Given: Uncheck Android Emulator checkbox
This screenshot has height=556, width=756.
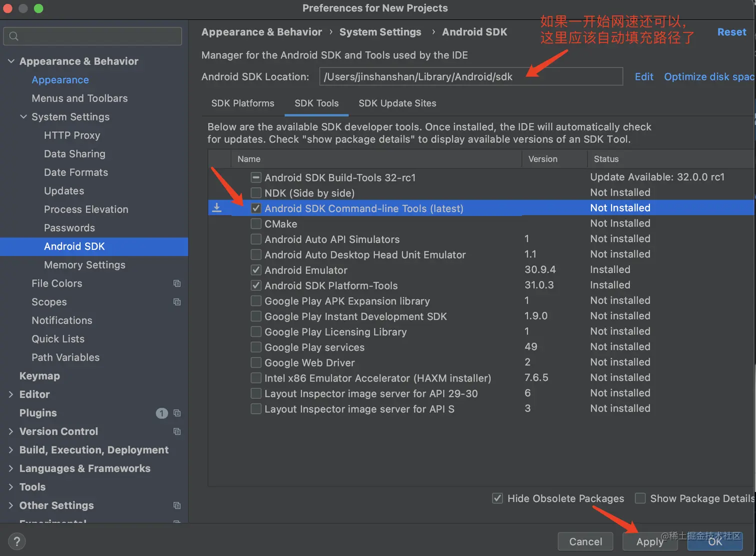Looking at the screenshot, I should pos(256,270).
